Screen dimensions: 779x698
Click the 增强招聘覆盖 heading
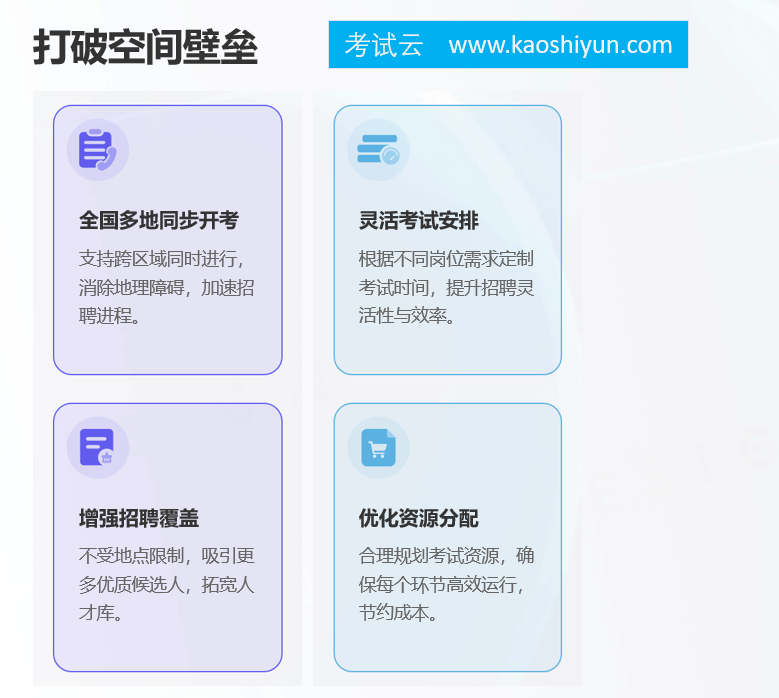(139, 518)
